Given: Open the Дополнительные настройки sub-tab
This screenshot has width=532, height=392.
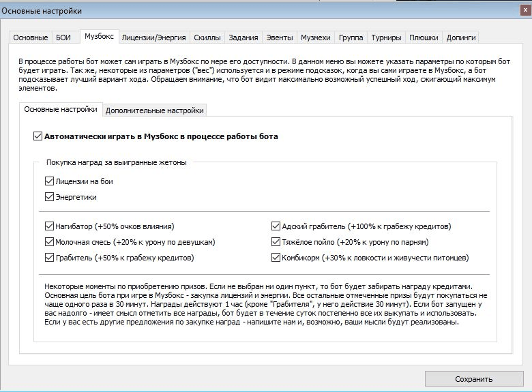Looking at the screenshot, I should [x=154, y=110].
